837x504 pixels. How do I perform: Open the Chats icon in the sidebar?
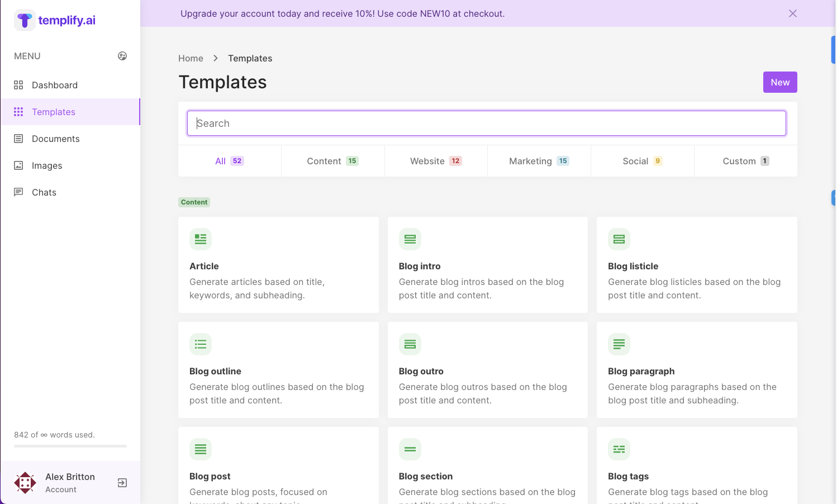tap(18, 192)
